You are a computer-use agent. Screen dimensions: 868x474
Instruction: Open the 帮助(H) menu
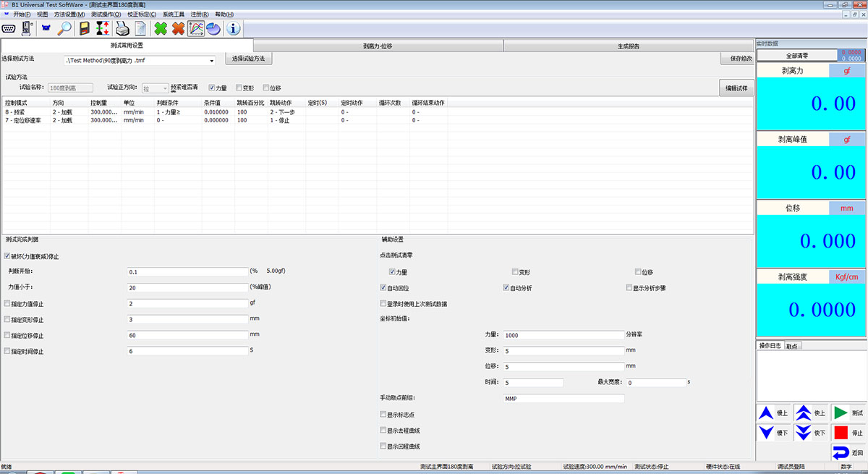point(224,14)
